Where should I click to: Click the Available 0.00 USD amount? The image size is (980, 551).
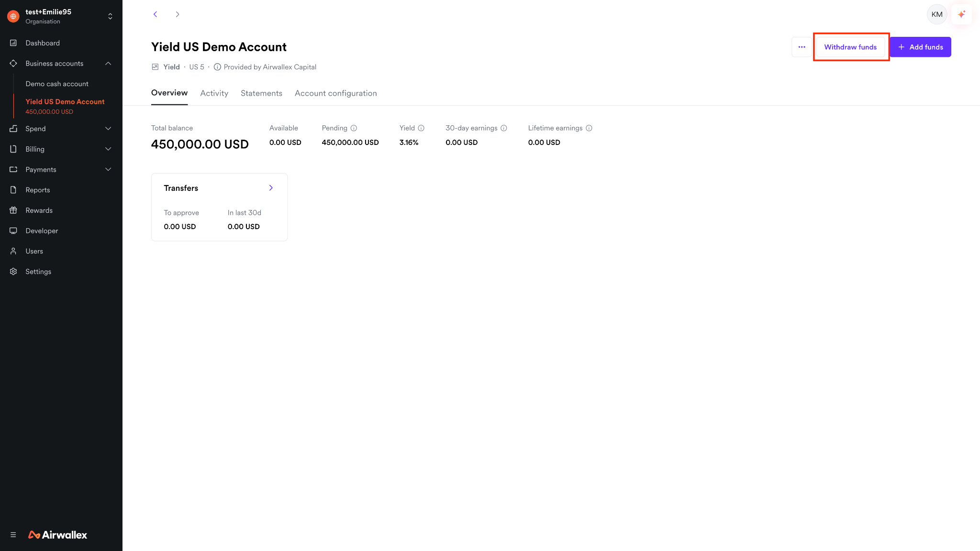point(285,143)
